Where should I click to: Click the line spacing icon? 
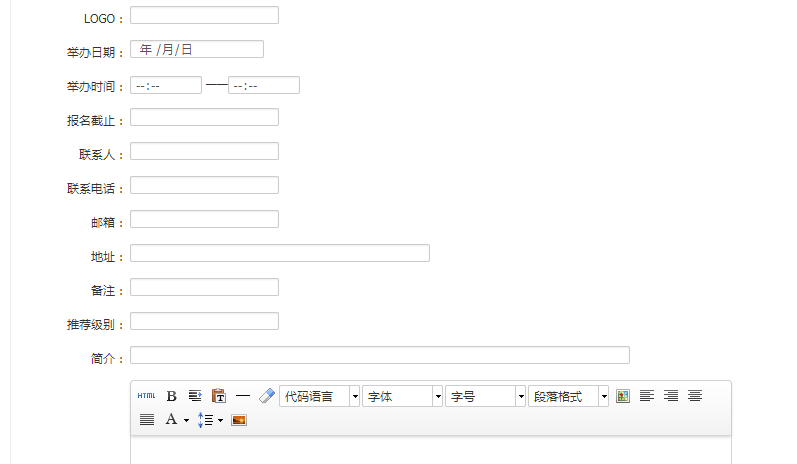[204, 420]
